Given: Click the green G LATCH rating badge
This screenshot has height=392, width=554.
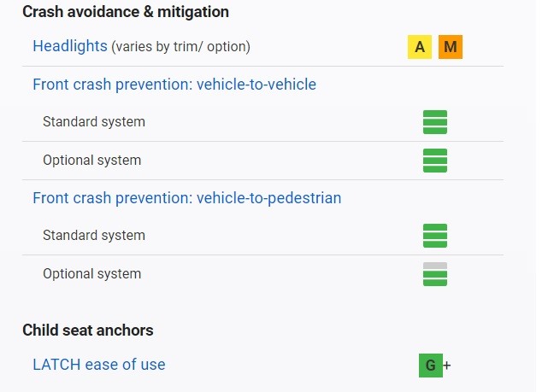Looking at the screenshot, I should point(431,366).
